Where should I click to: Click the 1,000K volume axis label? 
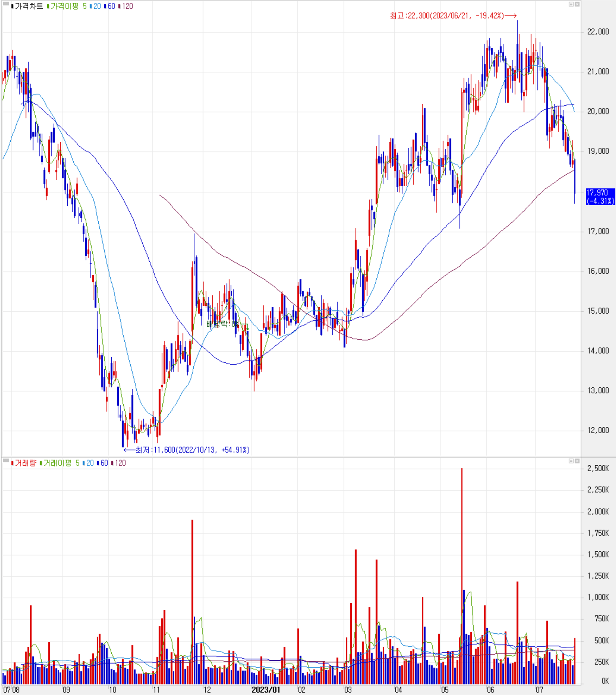pyautogui.click(x=598, y=597)
